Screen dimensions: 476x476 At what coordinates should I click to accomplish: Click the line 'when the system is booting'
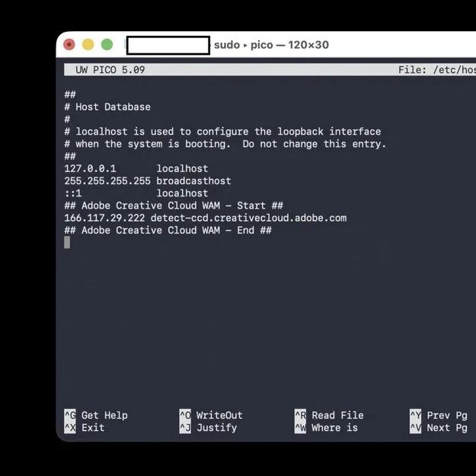point(225,144)
